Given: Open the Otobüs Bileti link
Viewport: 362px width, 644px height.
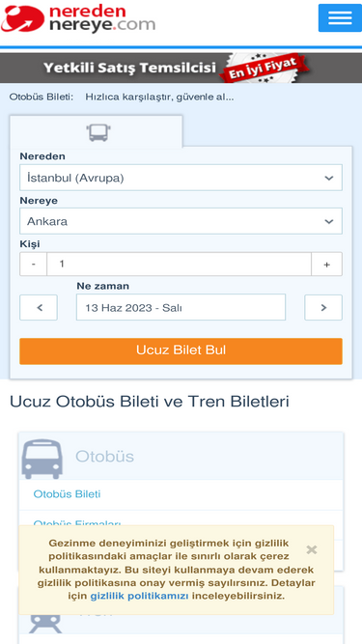Looking at the screenshot, I should tap(67, 494).
